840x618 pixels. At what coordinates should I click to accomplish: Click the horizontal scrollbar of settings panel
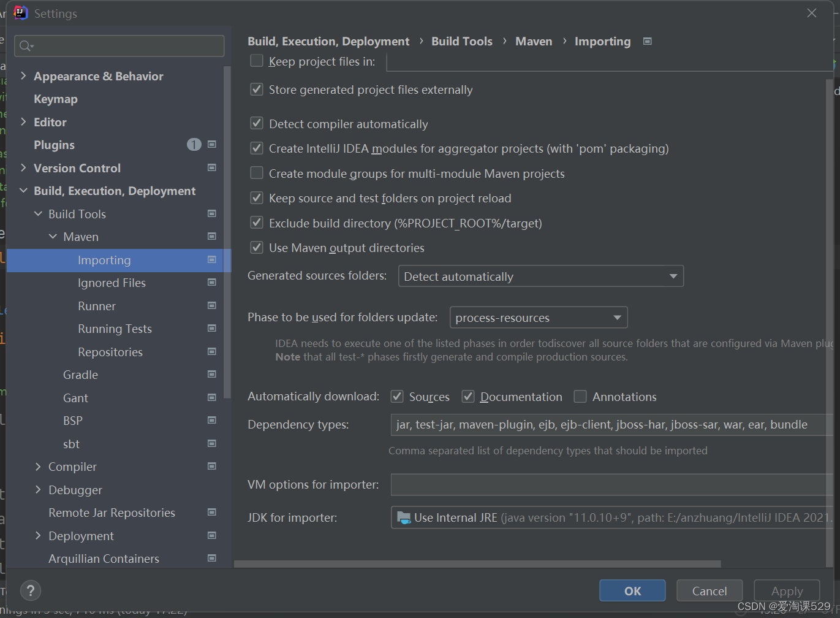coord(478,563)
